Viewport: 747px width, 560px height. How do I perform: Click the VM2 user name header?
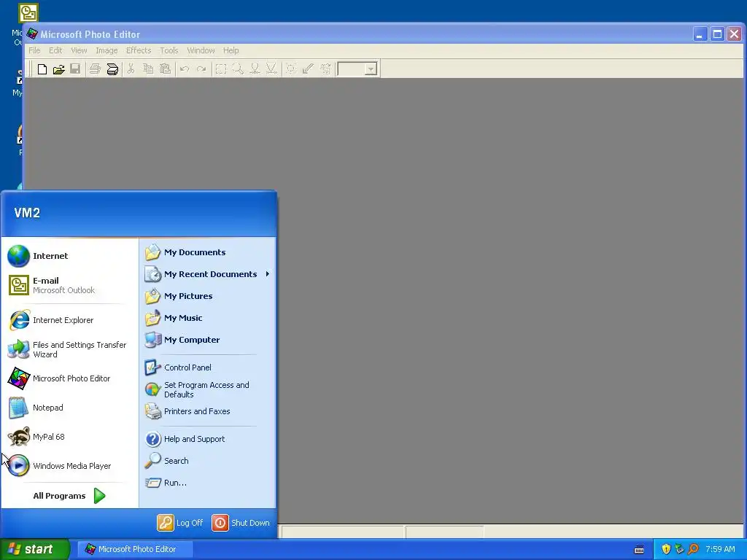pyautogui.click(x=27, y=213)
